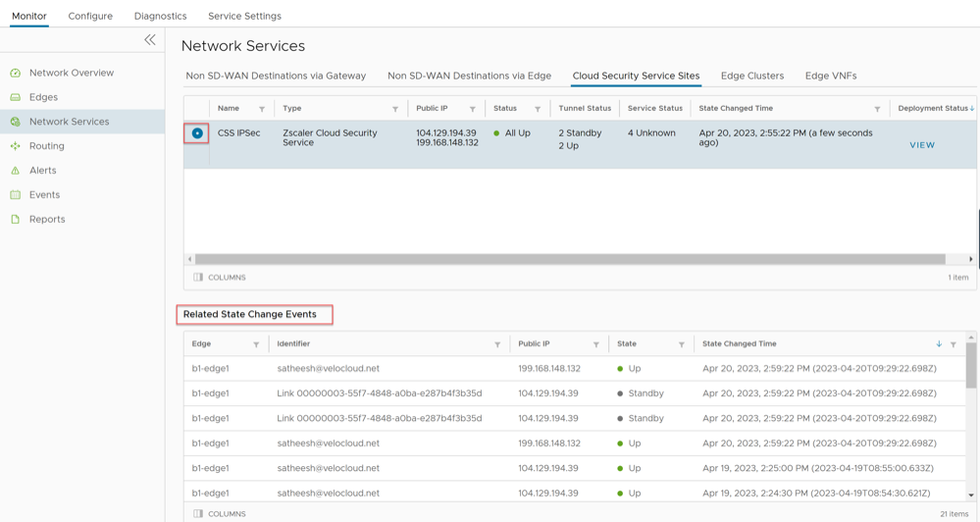This screenshot has width=980, height=522.
Task: Select the CSS IPSec row radio button
Action: 197,133
